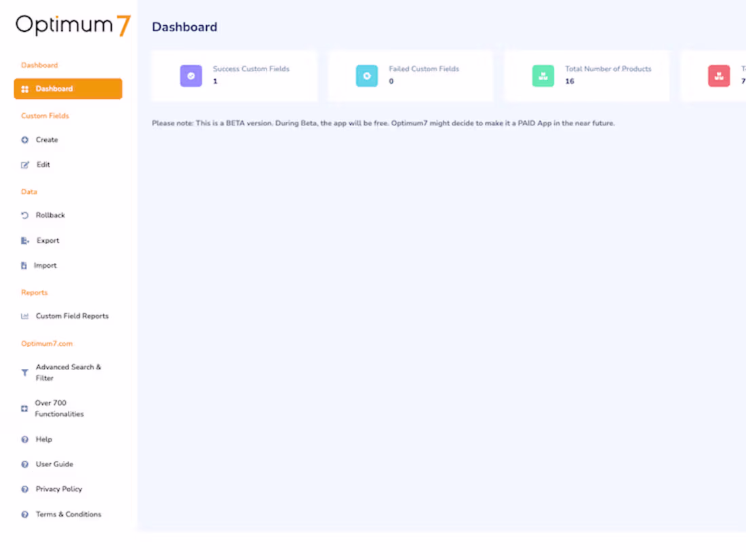The height and width of the screenshot is (560, 746).
Task: Click the Export icon in sidebar
Action: pyautogui.click(x=24, y=241)
